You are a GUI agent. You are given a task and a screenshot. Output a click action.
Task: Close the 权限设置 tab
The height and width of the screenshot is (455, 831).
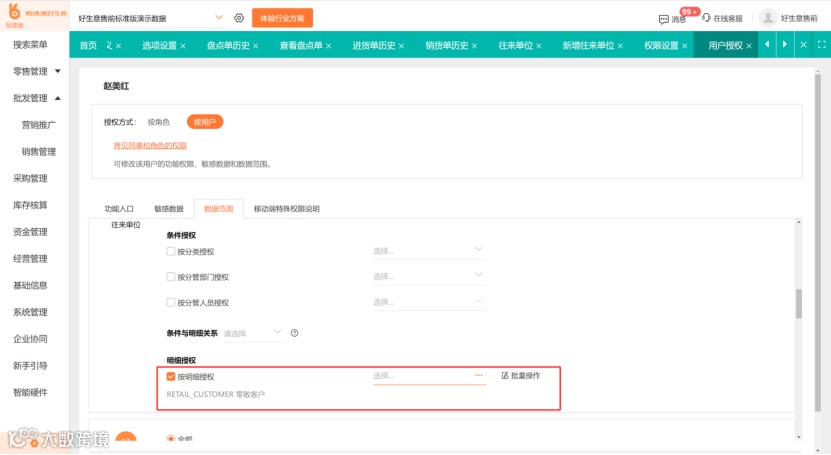pos(684,46)
